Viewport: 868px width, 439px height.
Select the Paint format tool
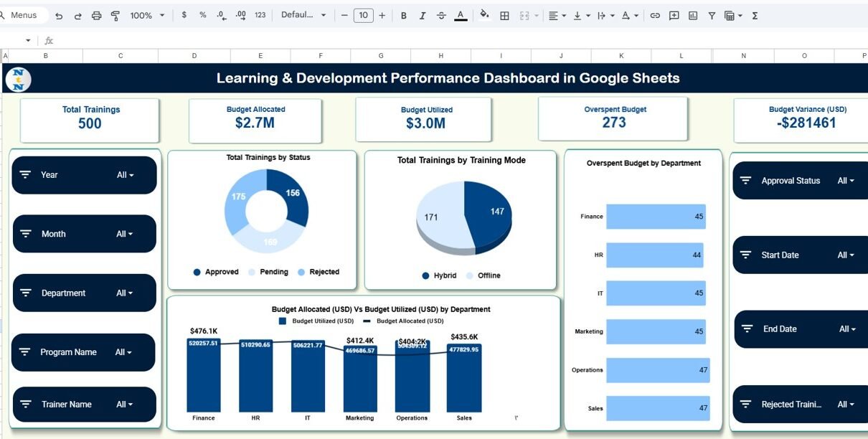(115, 16)
